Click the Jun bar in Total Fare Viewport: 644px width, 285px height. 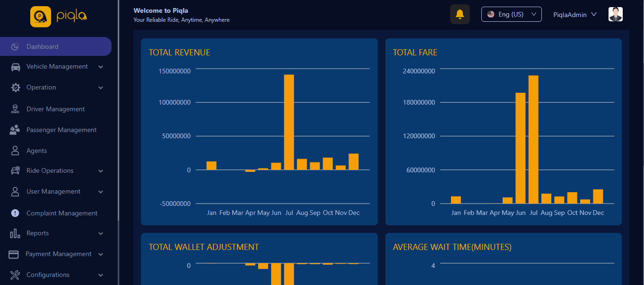pos(521,148)
